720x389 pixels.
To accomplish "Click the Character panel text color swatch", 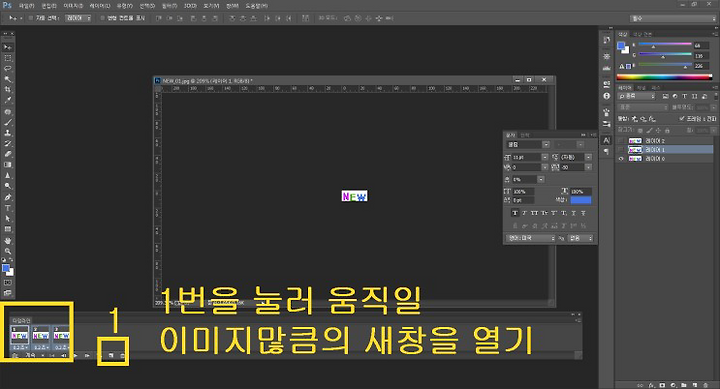I will click(581, 200).
